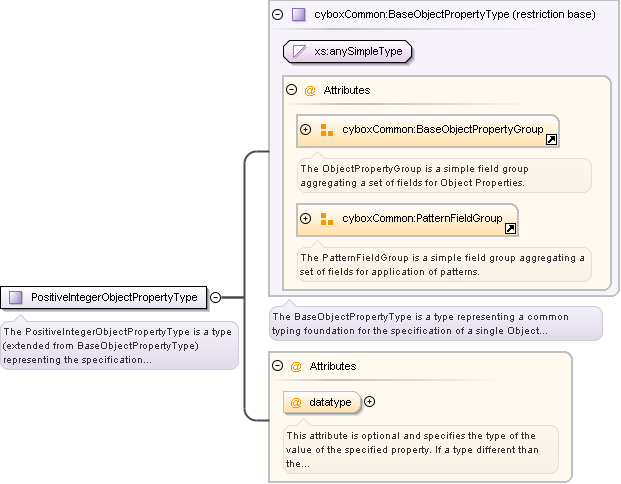Open the cyboxCommon:PatternFieldGroup label

click(x=420, y=219)
